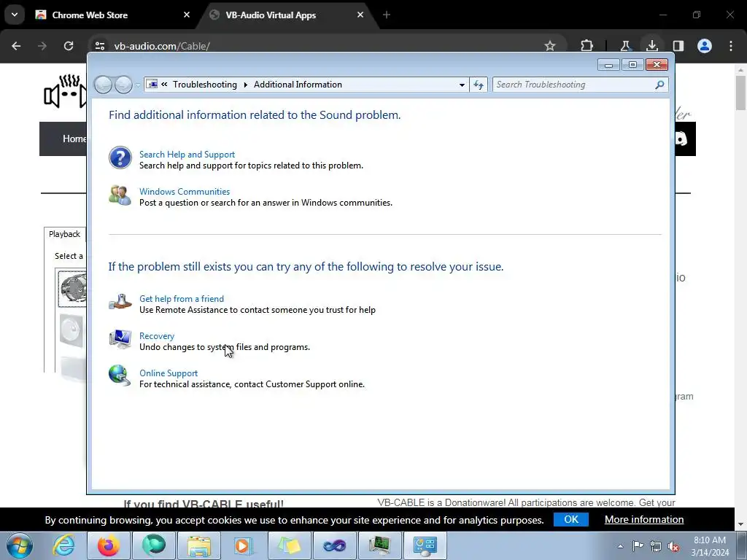Close the VB-Audio Virtual Apps tab

click(360, 15)
